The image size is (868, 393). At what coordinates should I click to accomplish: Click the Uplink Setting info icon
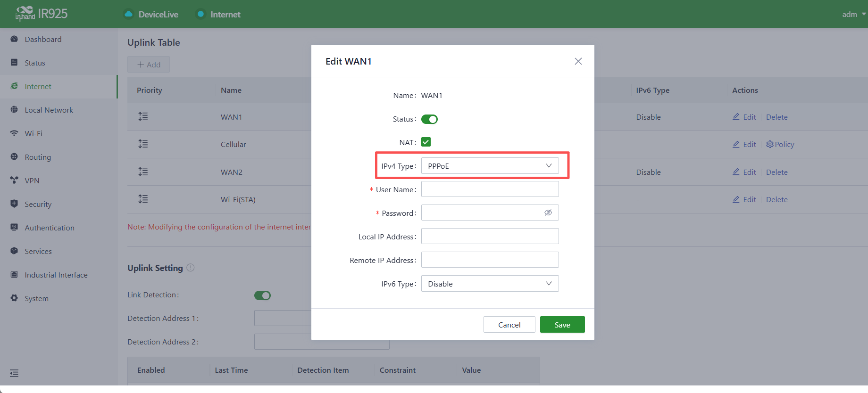coord(191,268)
